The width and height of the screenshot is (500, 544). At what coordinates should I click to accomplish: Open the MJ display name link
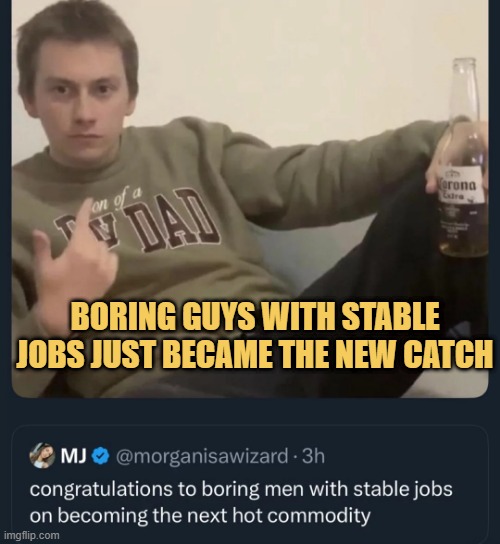click(x=73, y=456)
